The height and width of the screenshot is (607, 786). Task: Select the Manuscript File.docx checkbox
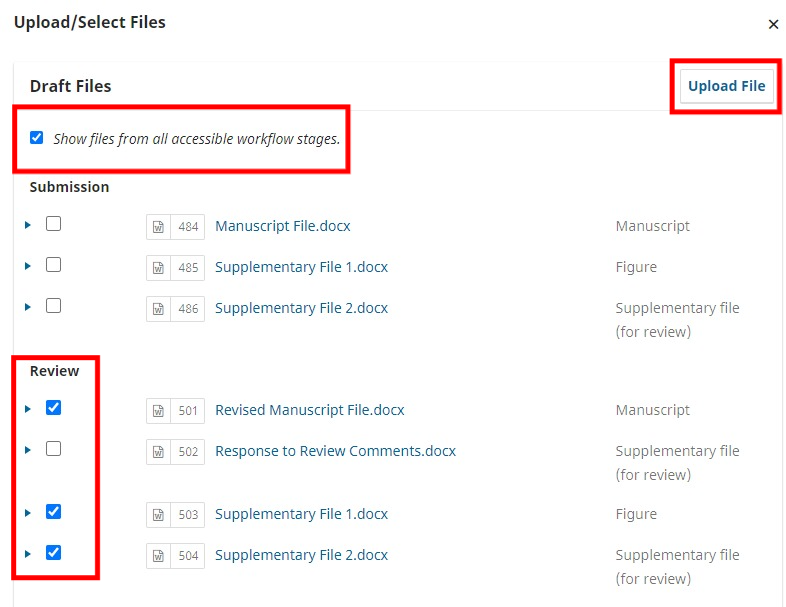coord(54,224)
